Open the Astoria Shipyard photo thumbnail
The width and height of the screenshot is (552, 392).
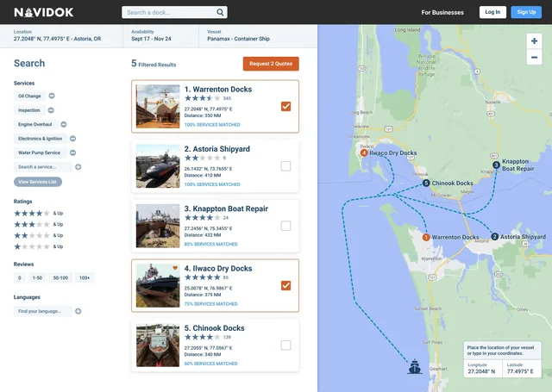pyautogui.click(x=158, y=166)
